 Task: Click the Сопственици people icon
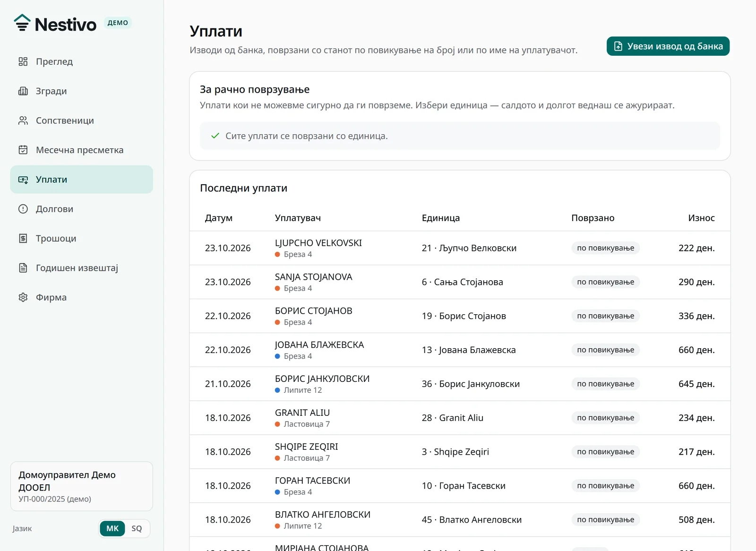pyautogui.click(x=23, y=121)
